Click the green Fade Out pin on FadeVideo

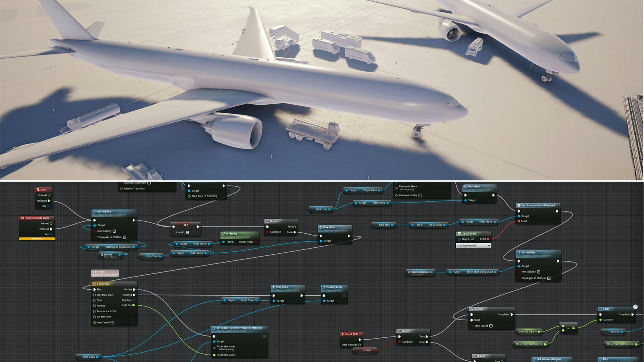coord(134,305)
